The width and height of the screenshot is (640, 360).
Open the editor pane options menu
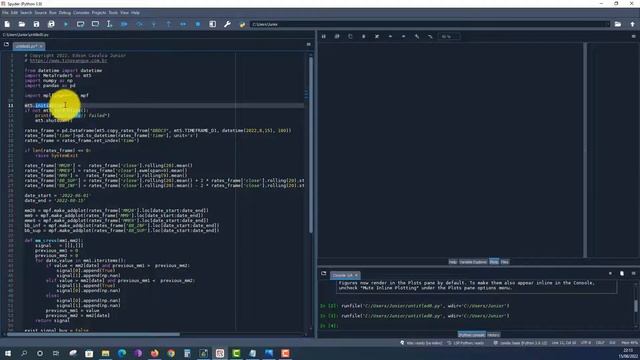pos(309,44)
